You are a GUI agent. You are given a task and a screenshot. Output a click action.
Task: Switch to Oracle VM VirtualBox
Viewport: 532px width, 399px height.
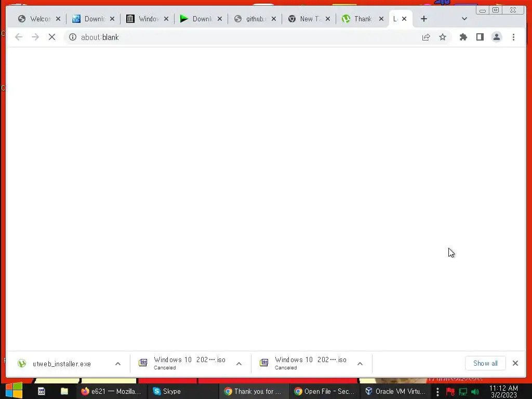(395, 391)
